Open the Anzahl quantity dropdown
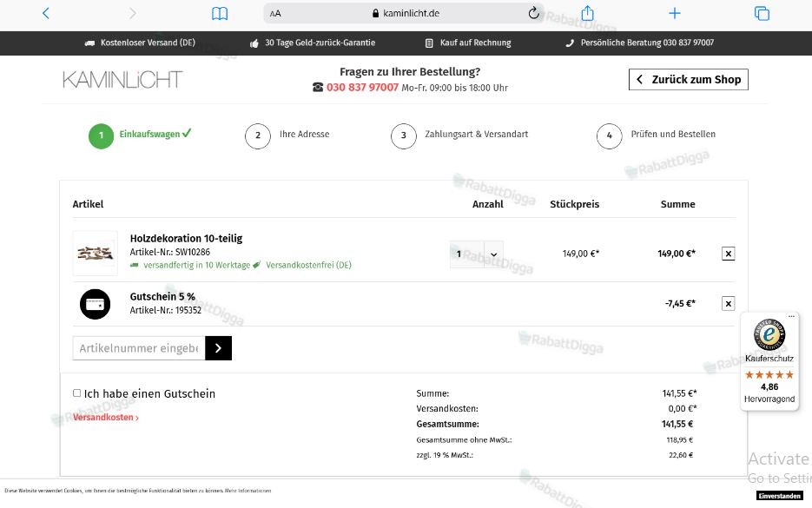This screenshot has height=508, width=812. 477,254
